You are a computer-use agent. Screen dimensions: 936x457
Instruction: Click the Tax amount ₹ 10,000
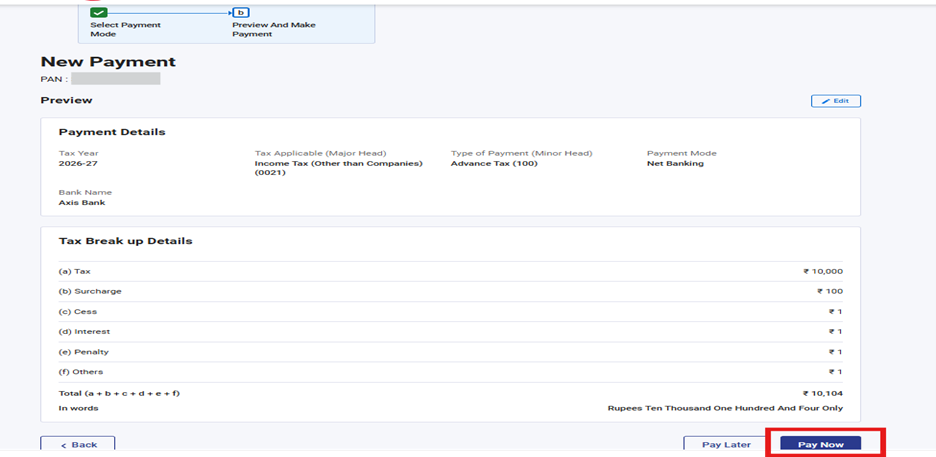[x=822, y=271]
